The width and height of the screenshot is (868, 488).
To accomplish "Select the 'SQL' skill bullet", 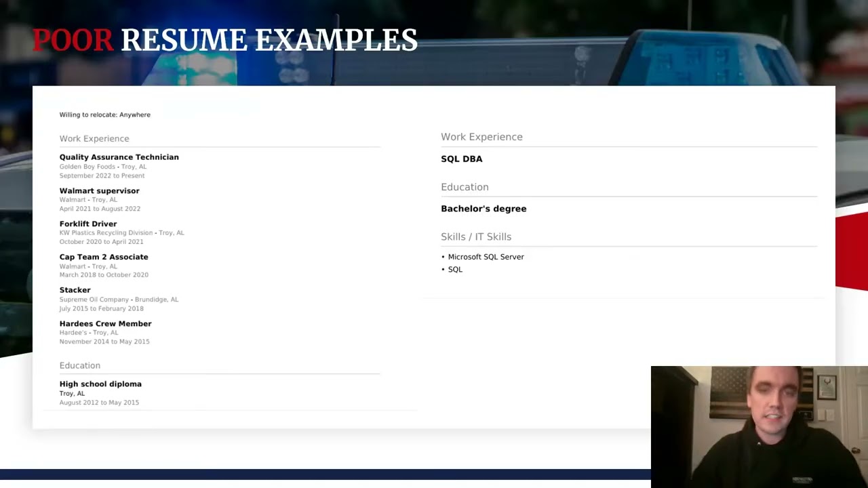I will pos(452,270).
